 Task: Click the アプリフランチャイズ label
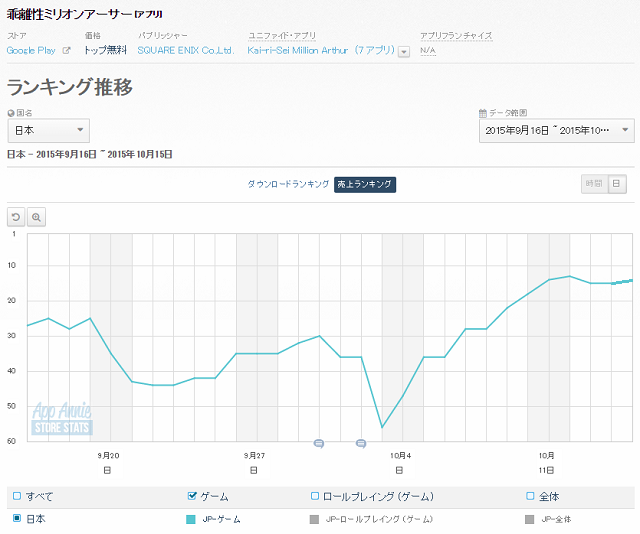coord(456,36)
